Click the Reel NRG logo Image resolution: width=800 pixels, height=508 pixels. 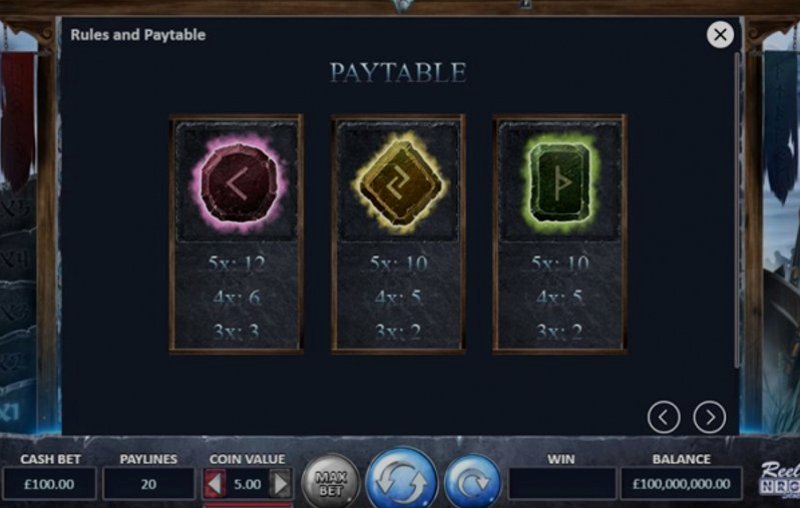pyautogui.click(x=779, y=478)
